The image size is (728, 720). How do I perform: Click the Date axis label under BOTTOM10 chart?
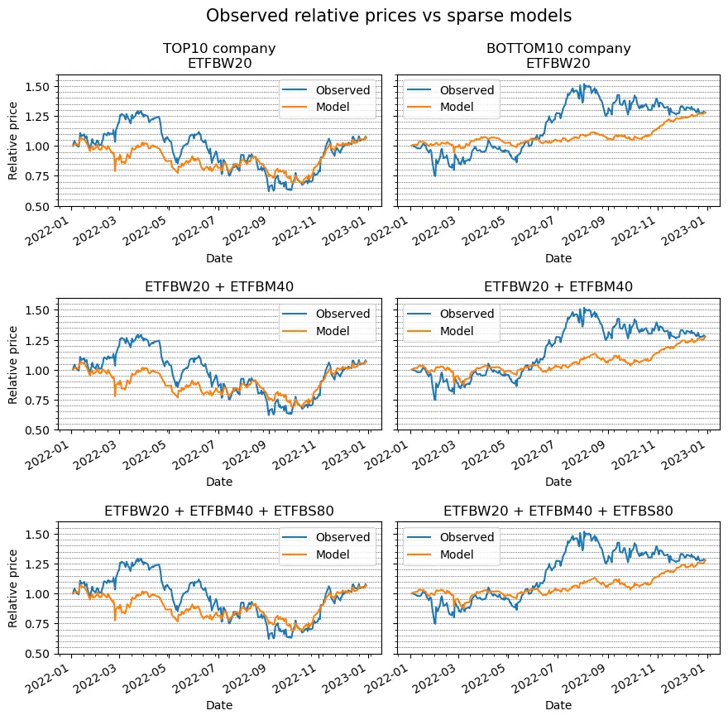pyautogui.click(x=558, y=257)
